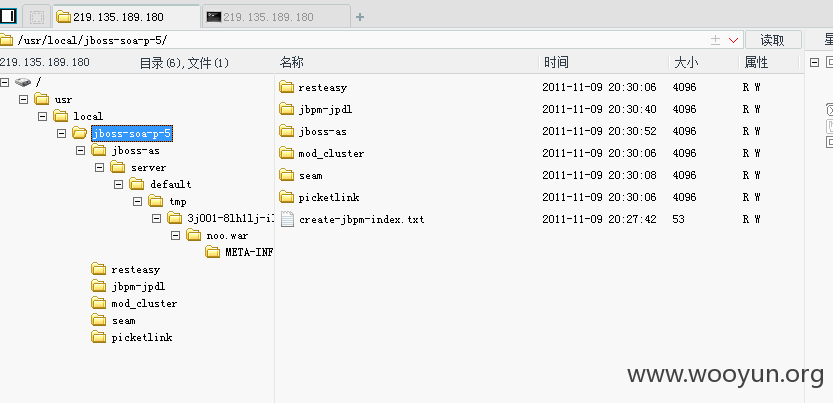Click the plus-minus icon in path bar
This screenshot has height=403, width=833.
pyautogui.click(x=716, y=40)
